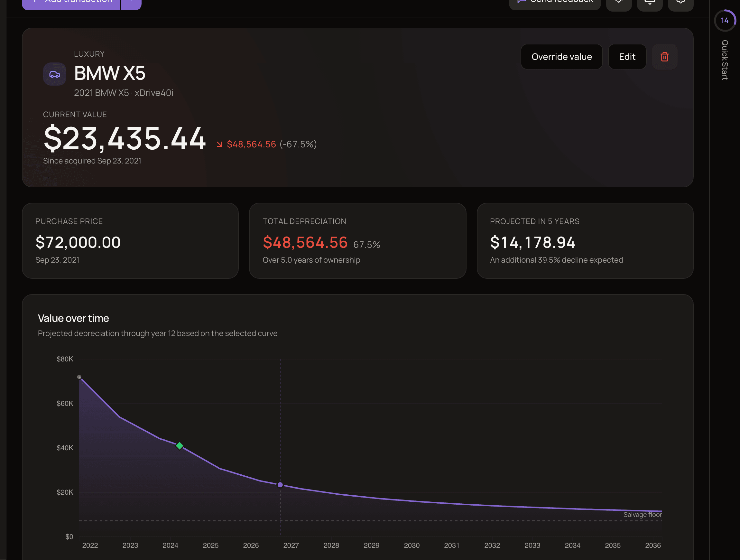The height and width of the screenshot is (560, 740).
Task: Click An additional 39.5% decline expected
Action: click(x=556, y=260)
